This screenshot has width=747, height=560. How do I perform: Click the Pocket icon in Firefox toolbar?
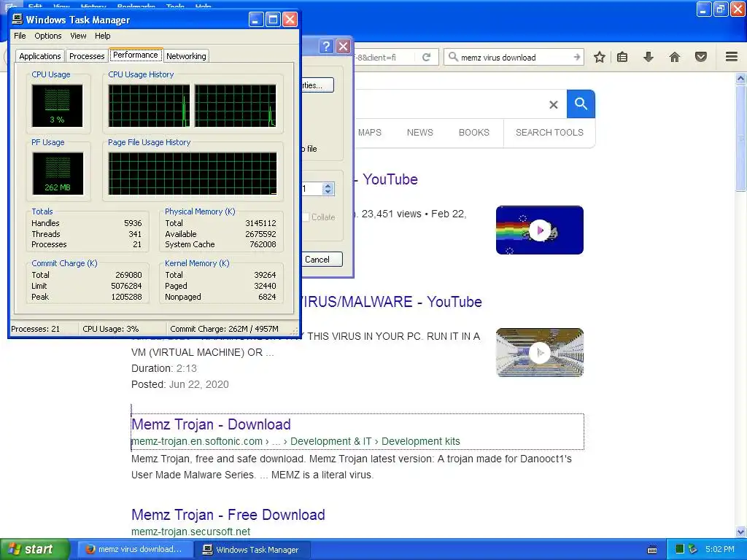tap(701, 57)
